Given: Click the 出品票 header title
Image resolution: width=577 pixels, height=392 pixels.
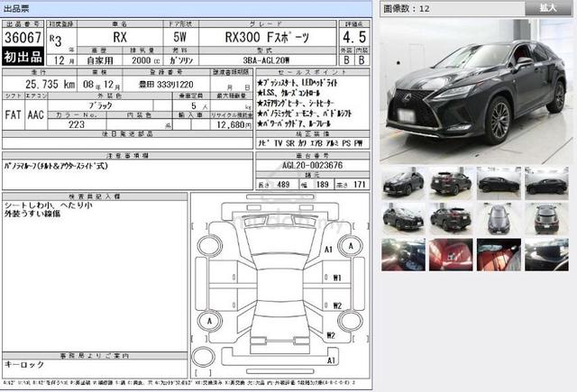Looking at the screenshot, I should (16, 8).
